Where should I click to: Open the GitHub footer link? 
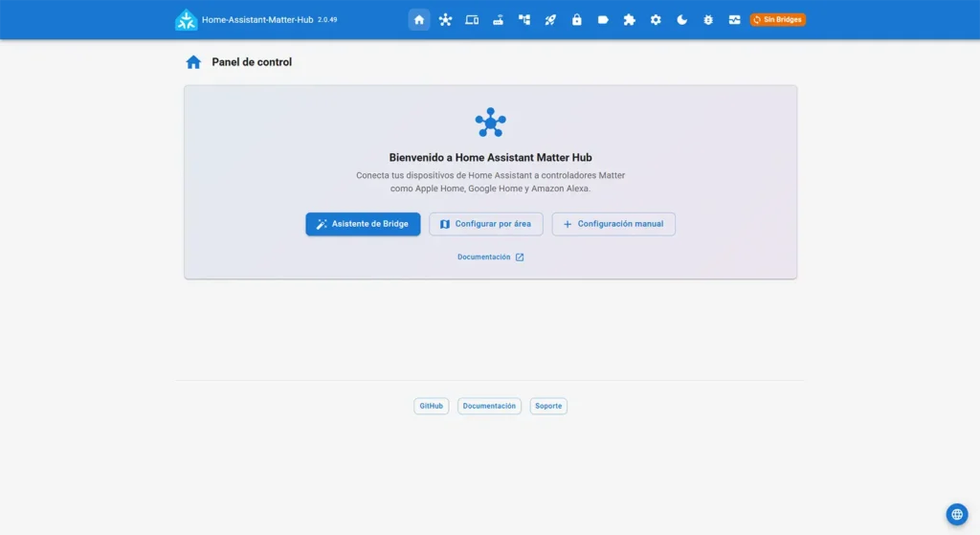(432, 406)
